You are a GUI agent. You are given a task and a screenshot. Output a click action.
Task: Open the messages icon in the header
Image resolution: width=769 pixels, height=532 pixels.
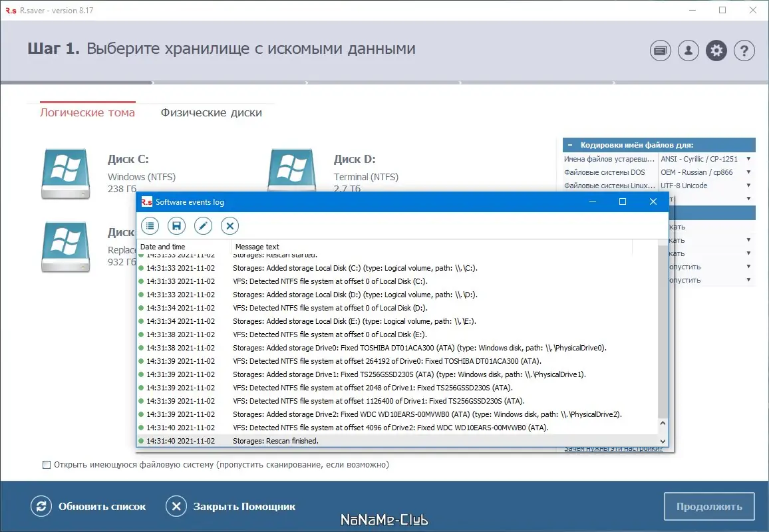click(660, 51)
